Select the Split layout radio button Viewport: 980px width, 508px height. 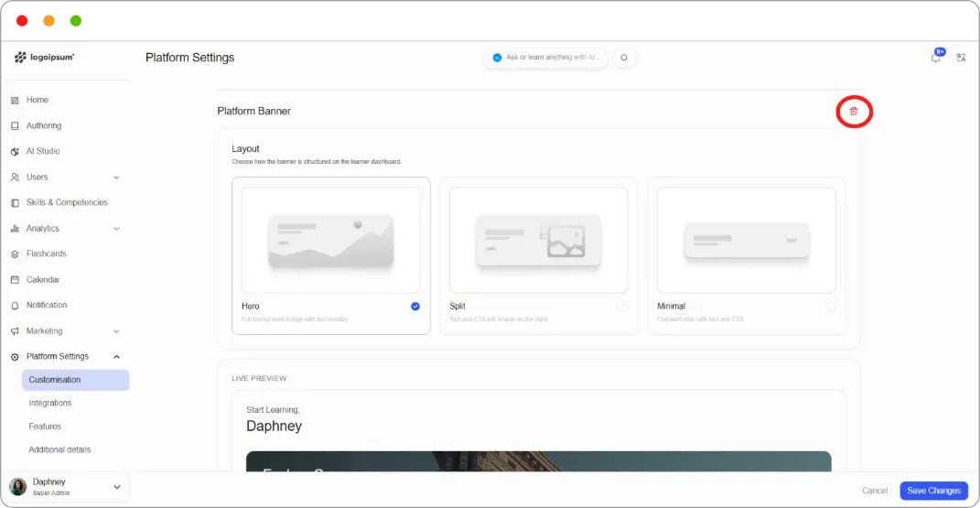click(x=622, y=307)
